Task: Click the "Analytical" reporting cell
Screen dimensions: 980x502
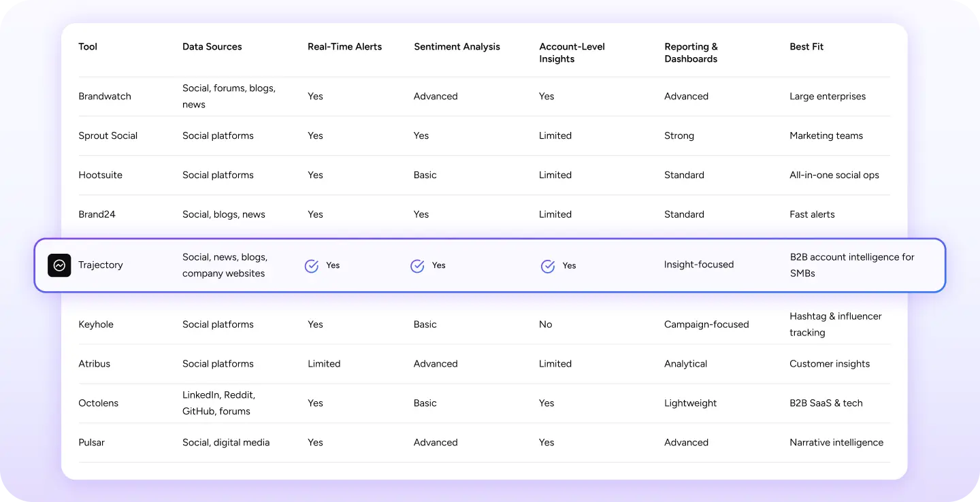Action: point(686,365)
